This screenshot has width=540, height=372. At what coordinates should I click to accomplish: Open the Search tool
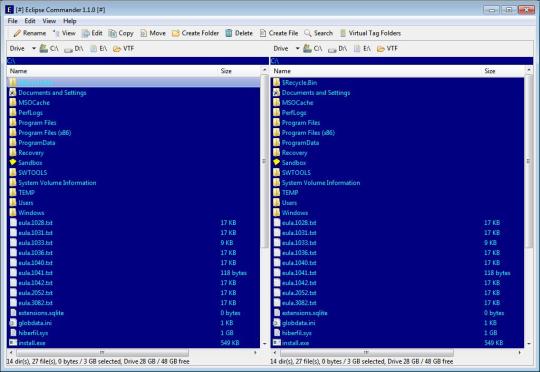(319, 33)
